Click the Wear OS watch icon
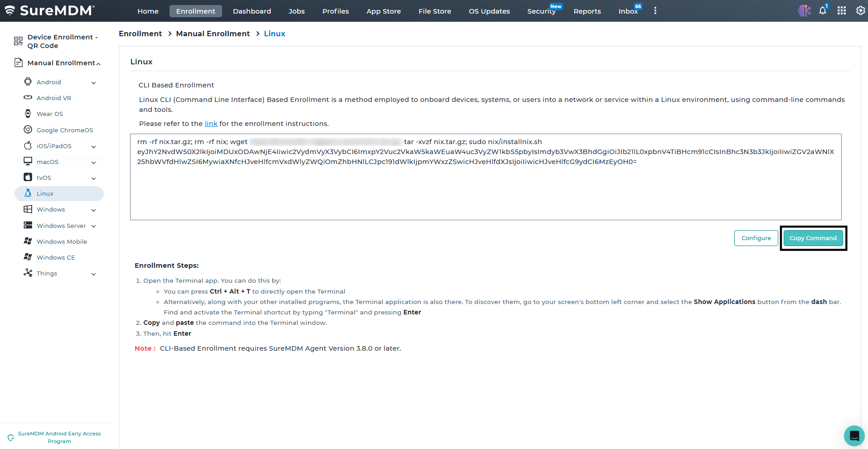The width and height of the screenshot is (868, 449). point(28,113)
